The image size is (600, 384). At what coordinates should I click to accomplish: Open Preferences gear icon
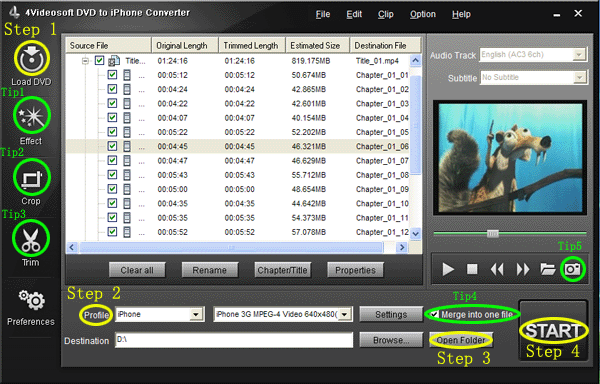(32, 300)
